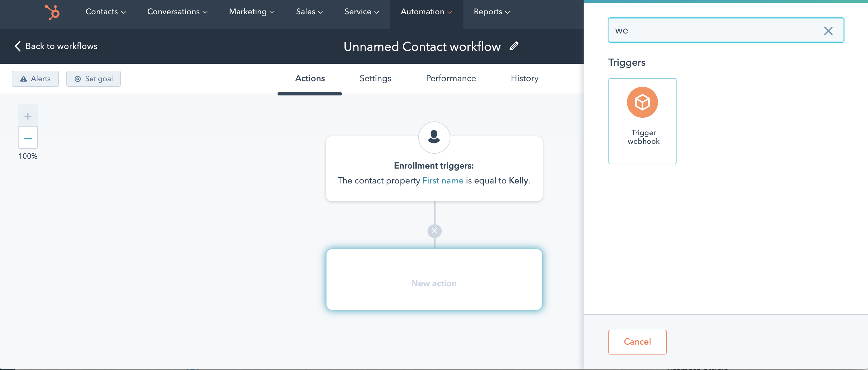Select the Trigger webhook action icon
This screenshot has height=370, width=868.
(642, 103)
